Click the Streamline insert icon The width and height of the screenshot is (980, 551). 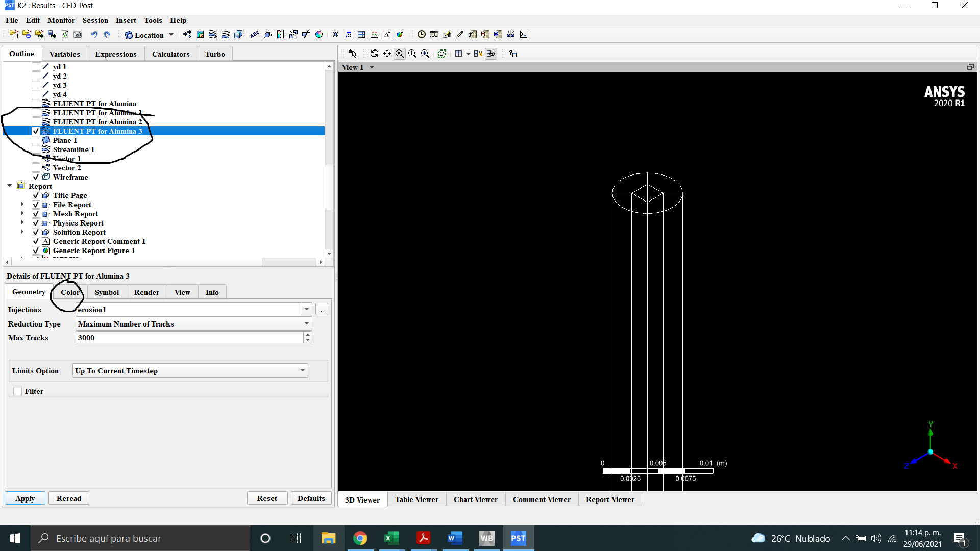pyautogui.click(x=213, y=35)
